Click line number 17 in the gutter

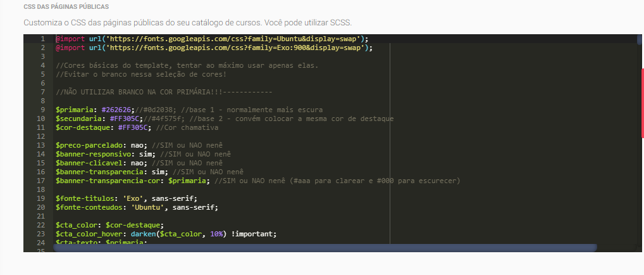pos(40,181)
